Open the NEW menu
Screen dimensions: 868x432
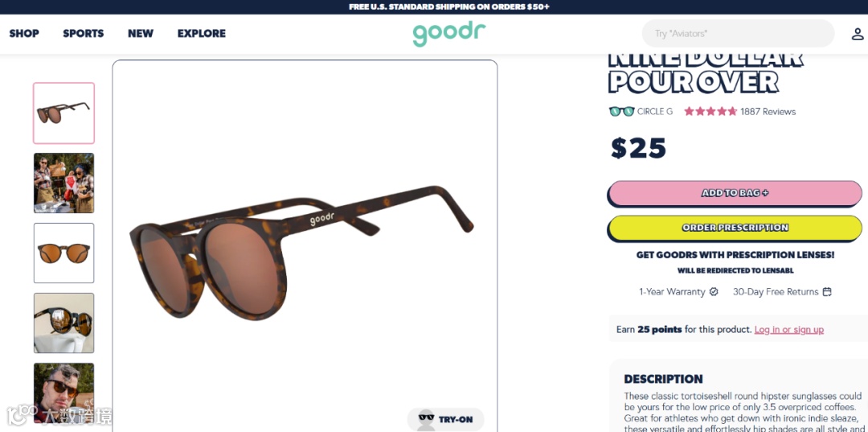coord(141,33)
